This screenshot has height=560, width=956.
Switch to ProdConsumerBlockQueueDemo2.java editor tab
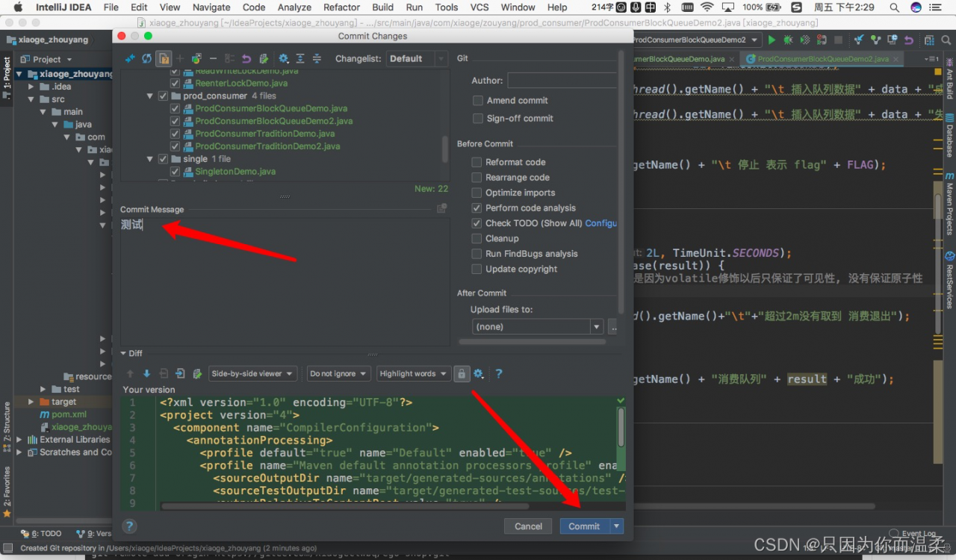click(823, 58)
